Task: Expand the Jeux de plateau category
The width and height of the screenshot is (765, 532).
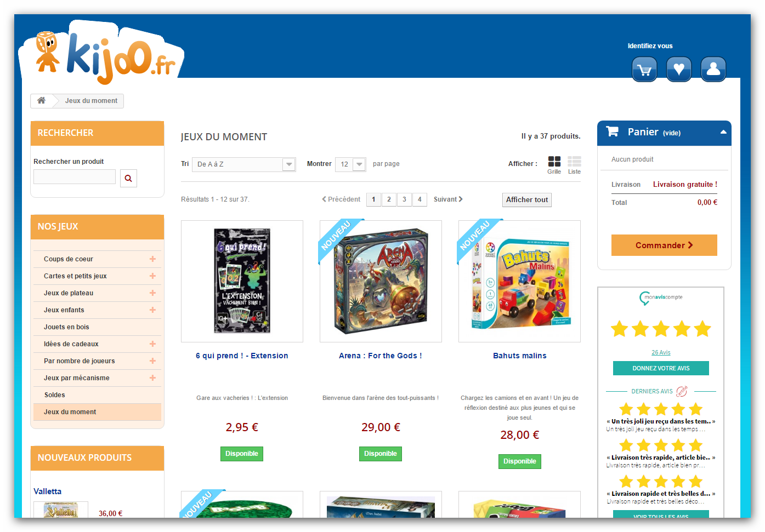Action: (x=152, y=293)
